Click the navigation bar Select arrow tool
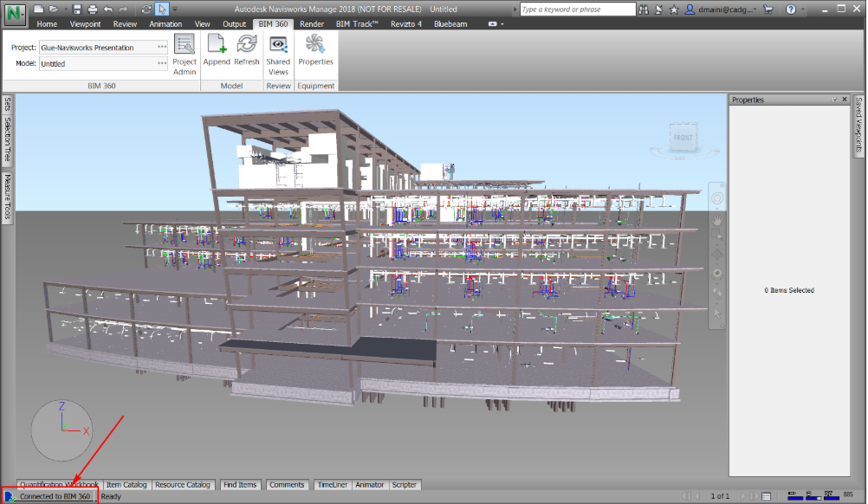The width and height of the screenshot is (868, 504). [x=717, y=313]
